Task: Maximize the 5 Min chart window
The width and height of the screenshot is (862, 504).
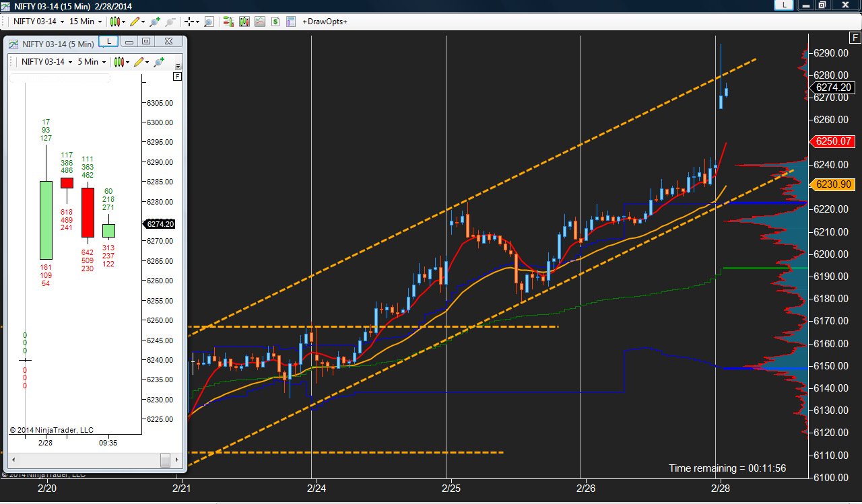Action: [145, 41]
